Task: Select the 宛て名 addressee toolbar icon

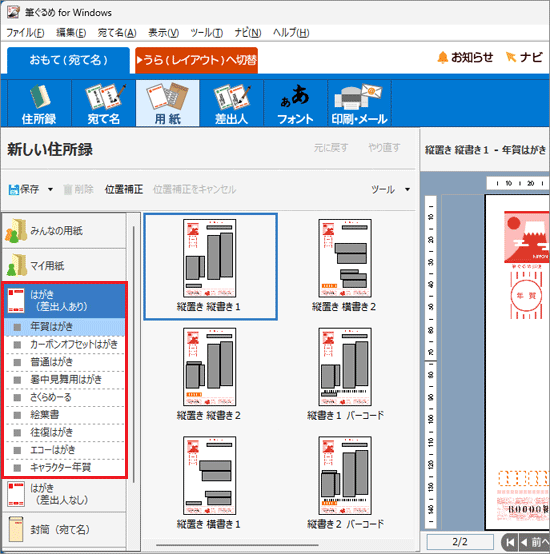Action: [x=104, y=103]
